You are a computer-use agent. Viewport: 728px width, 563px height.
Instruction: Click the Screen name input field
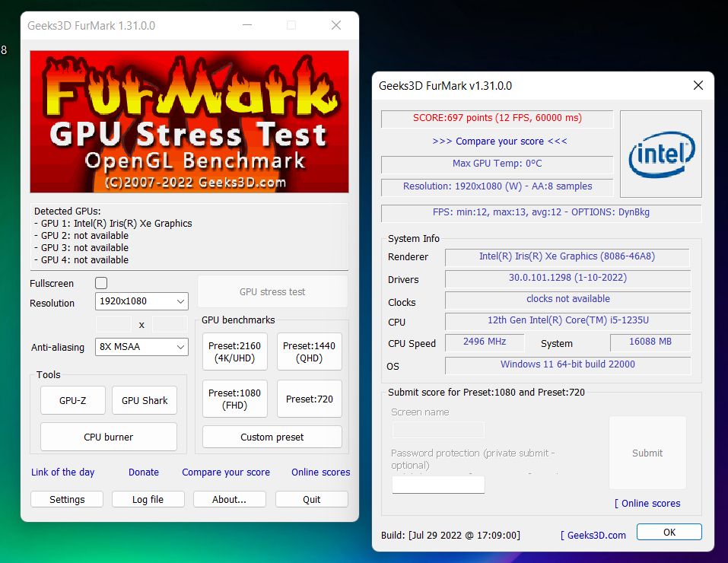click(438, 430)
